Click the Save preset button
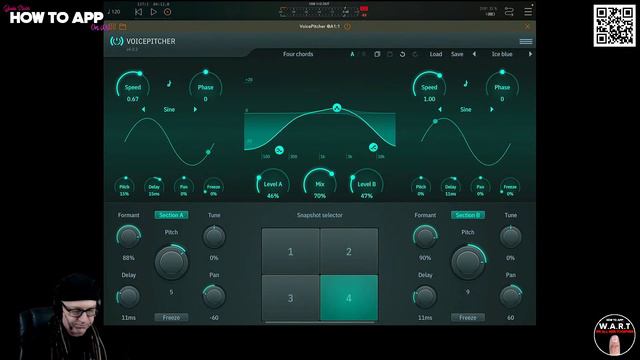The height and width of the screenshot is (360, 640). [x=457, y=54]
